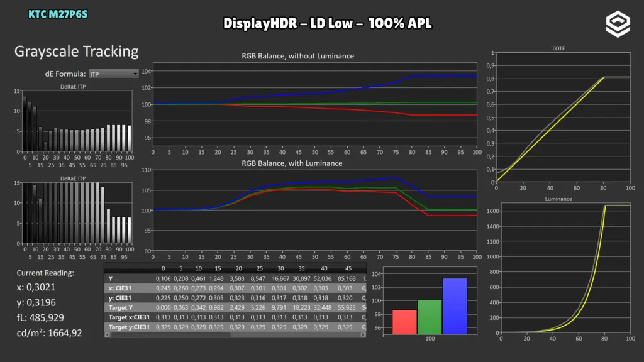The width and height of the screenshot is (644, 362).
Task: Click the y: CIE31 value 0,225
Action: [163, 298]
